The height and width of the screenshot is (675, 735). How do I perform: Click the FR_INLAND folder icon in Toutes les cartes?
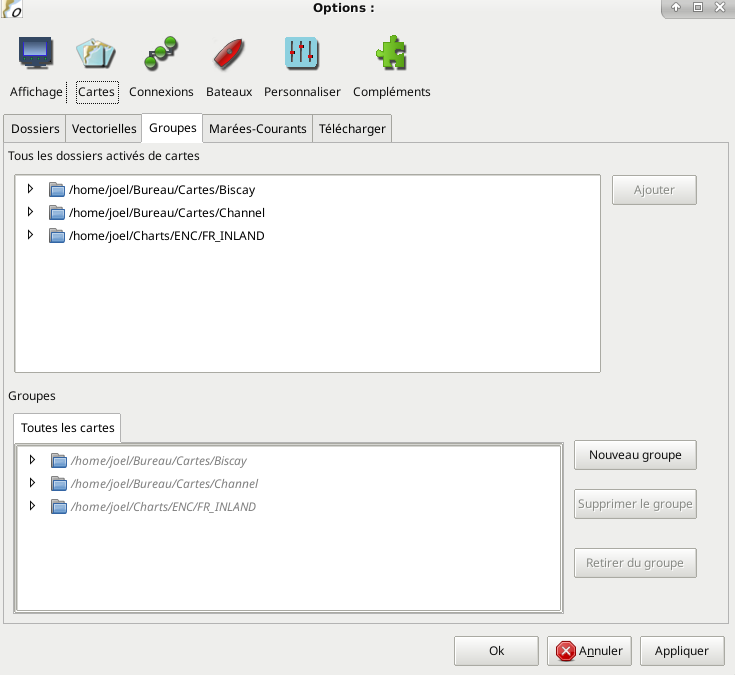point(59,507)
